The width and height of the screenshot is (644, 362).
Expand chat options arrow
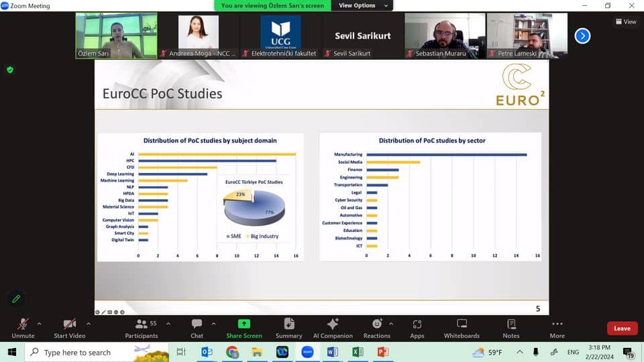213,324
